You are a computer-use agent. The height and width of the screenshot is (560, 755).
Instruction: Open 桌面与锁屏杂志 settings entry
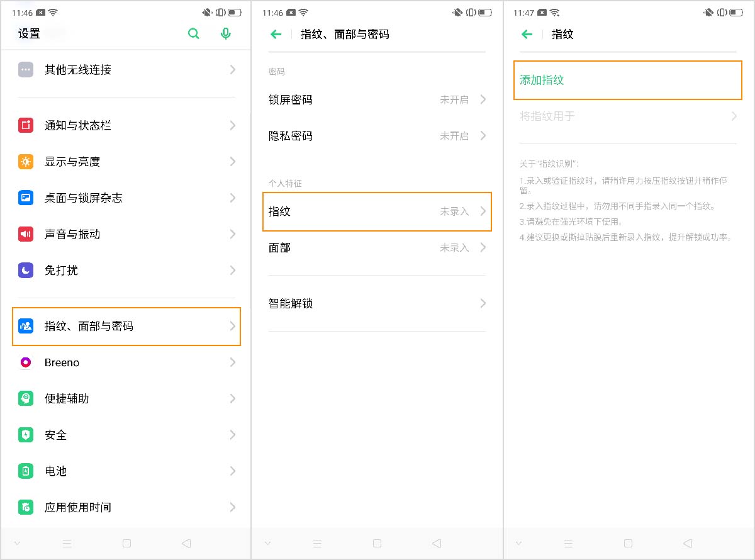click(126, 198)
